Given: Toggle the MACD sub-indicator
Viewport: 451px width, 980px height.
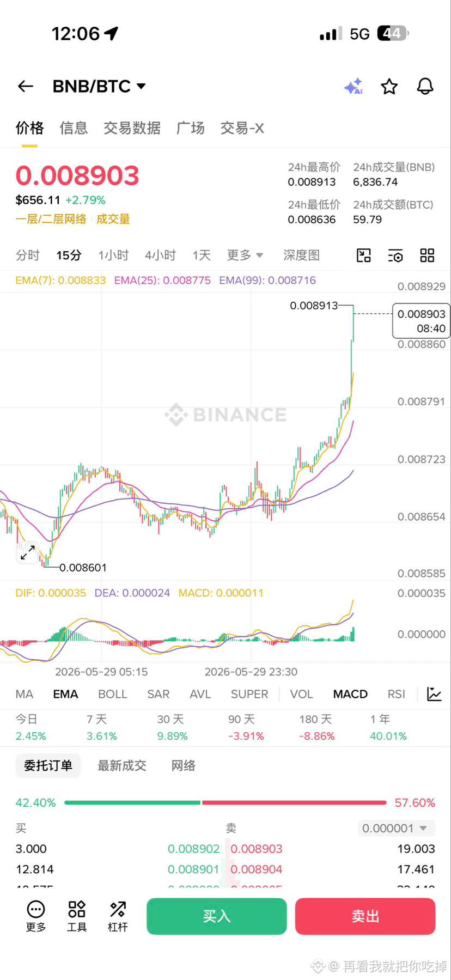Looking at the screenshot, I should [350, 694].
